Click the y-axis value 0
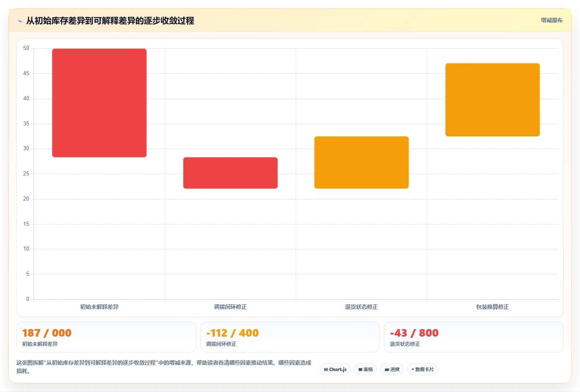The image size is (580, 392). pyautogui.click(x=28, y=299)
